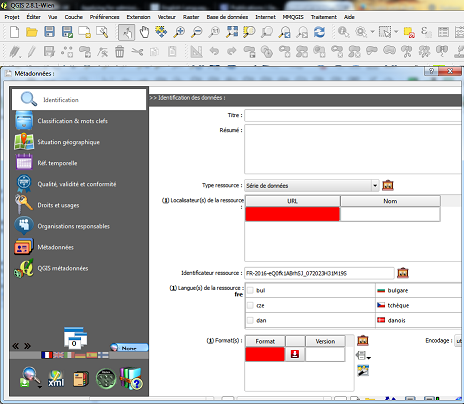Screen dimensions: 464x404
Task: Click the URL column header
Action: coord(292,201)
